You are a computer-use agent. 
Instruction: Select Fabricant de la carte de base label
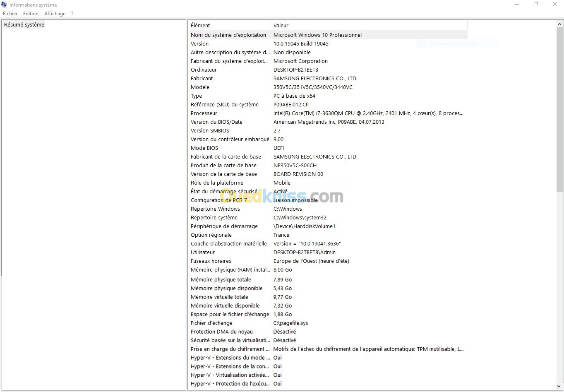tap(226, 157)
